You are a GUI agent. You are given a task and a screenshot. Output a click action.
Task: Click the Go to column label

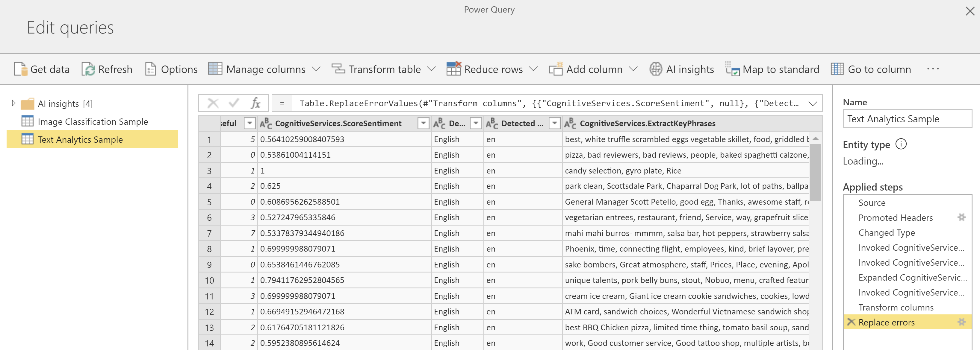(879, 69)
